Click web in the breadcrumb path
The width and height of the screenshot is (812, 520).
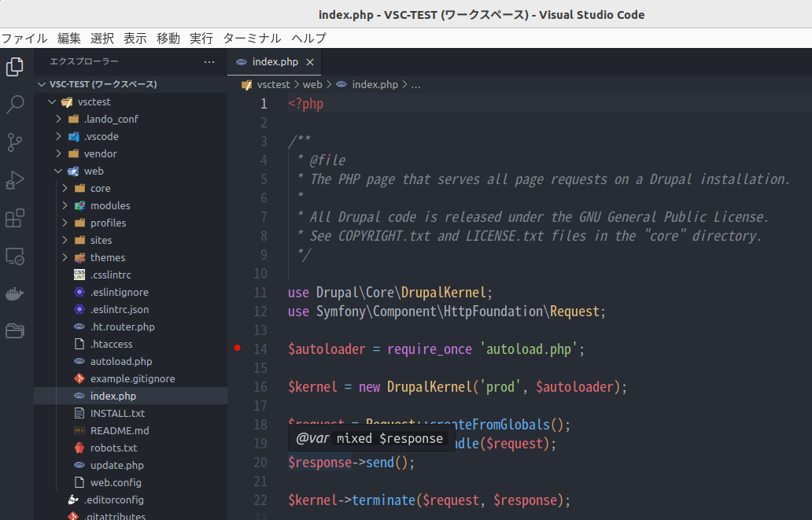point(312,84)
